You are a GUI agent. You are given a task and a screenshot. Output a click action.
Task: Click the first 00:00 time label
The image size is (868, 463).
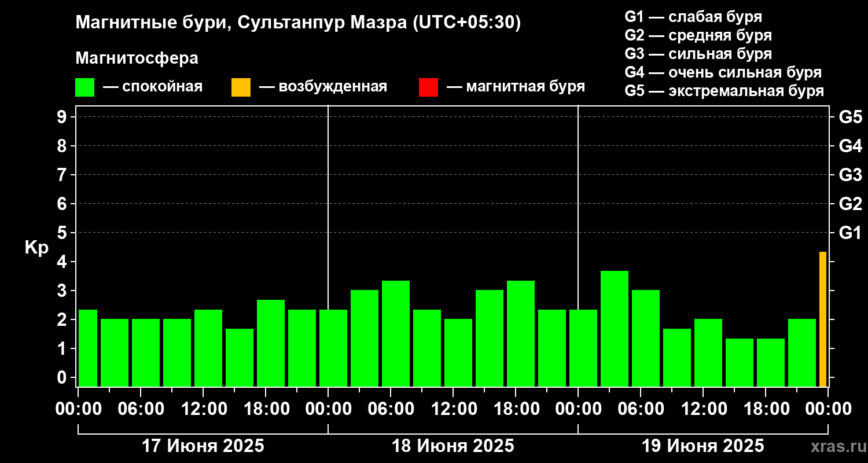(x=79, y=409)
